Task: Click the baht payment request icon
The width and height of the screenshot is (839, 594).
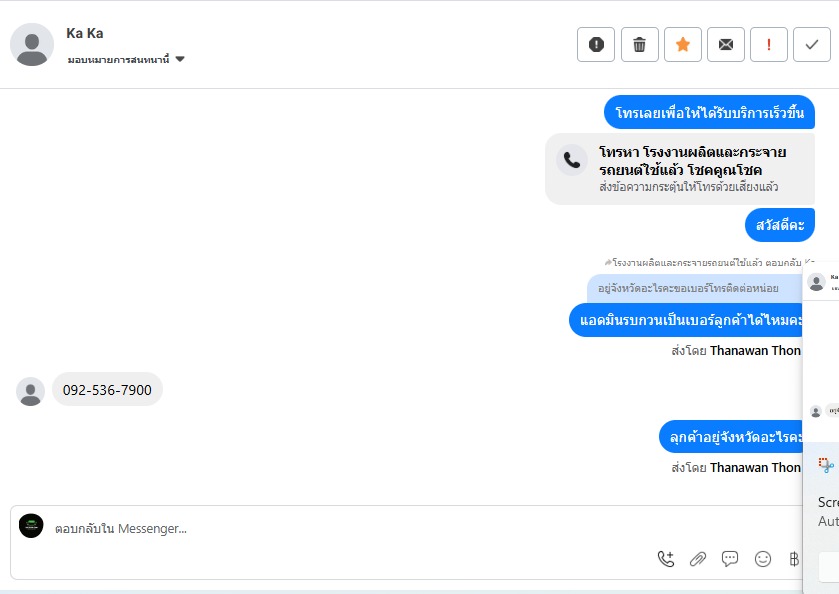Action: click(794, 559)
